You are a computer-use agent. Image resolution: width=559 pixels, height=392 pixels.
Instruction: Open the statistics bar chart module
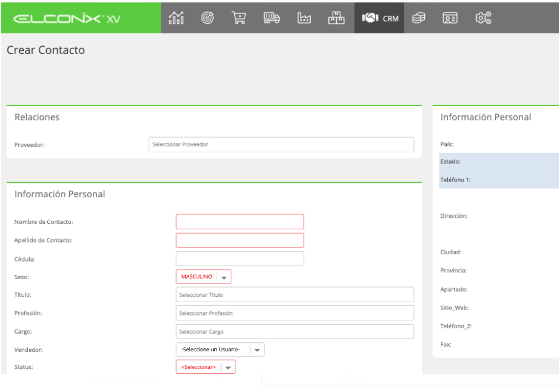tap(176, 18)
